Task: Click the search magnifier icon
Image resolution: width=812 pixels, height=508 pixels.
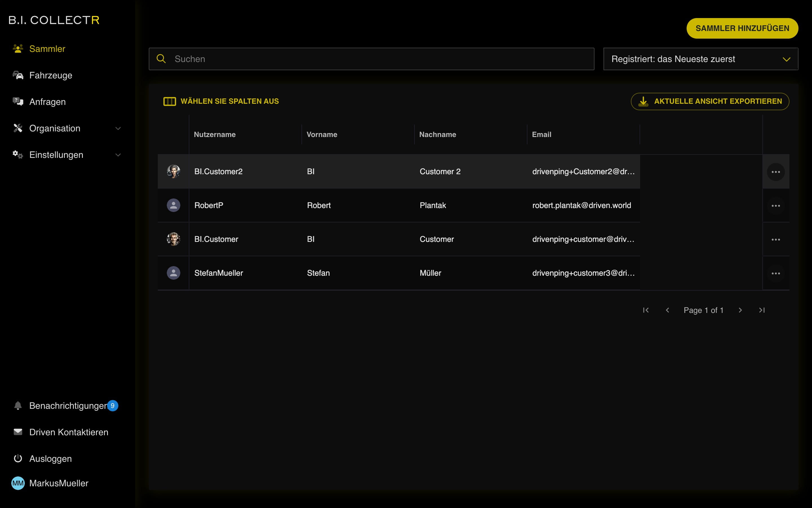Action: coord(161,59)
